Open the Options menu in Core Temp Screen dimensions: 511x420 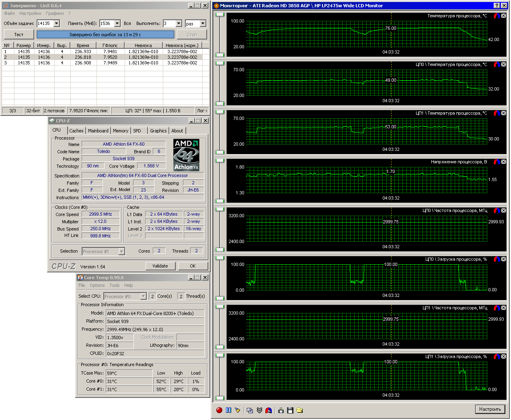point(97,285)
